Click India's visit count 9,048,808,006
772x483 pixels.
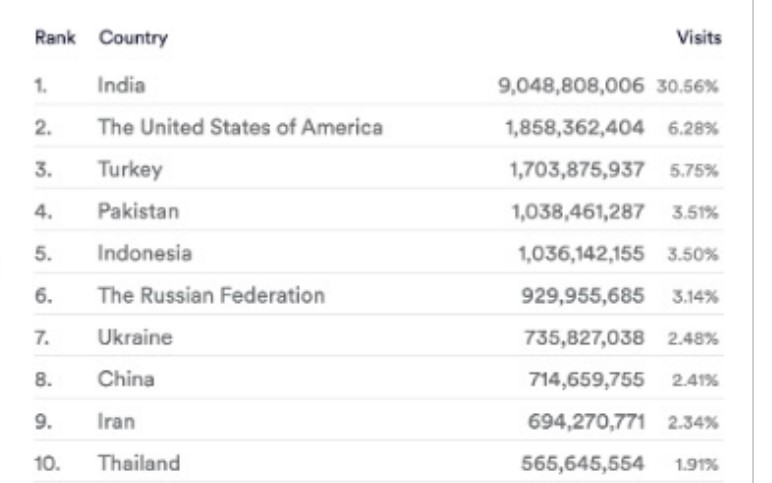(571, 86)
